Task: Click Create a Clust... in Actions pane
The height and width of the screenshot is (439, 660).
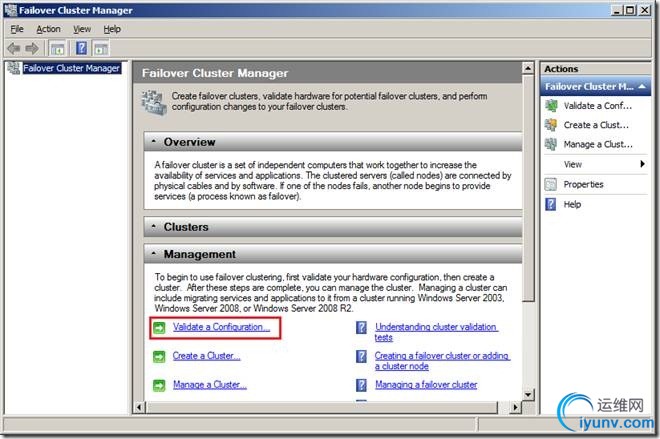Action: [596, 125]
